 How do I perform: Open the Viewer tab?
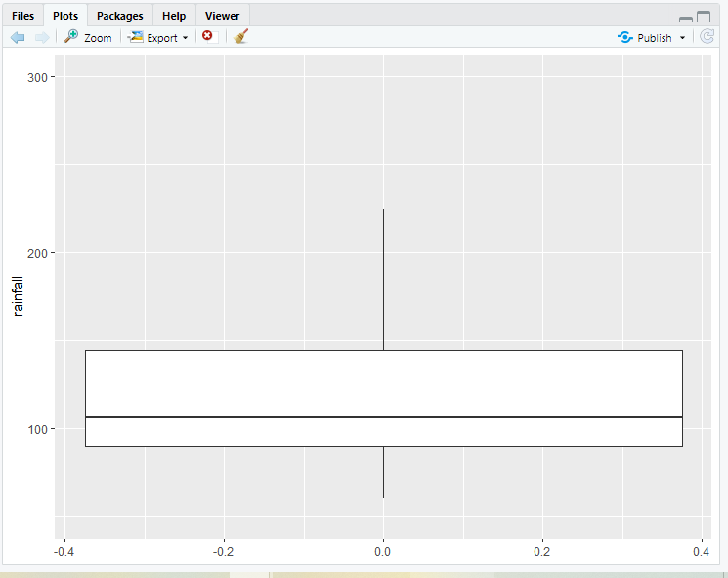[223, 16]
